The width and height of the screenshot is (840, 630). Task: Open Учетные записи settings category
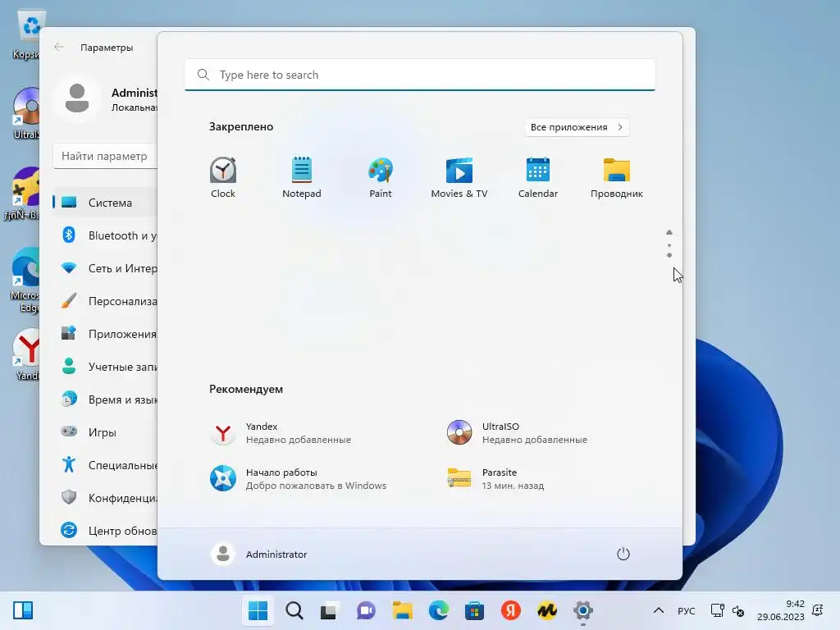click(105, 367)
